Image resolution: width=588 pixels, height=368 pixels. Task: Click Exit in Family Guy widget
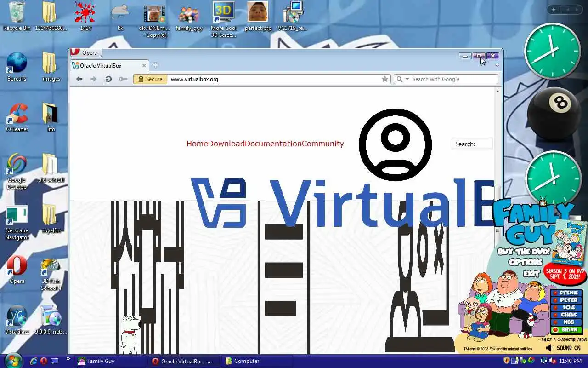532,274
